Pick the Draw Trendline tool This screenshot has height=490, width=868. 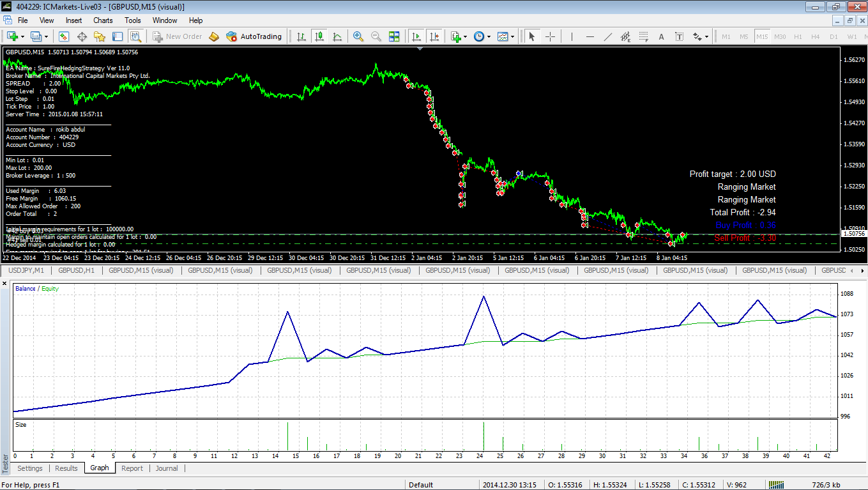click(x=607, y=36)
